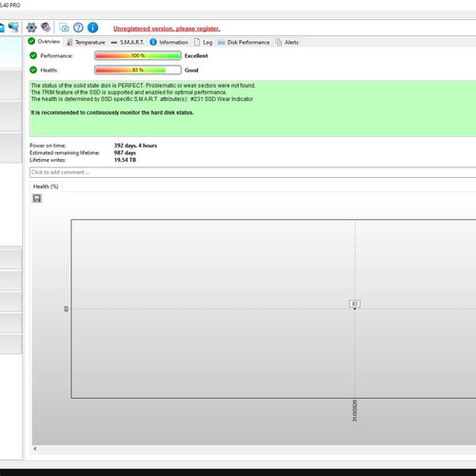Click the speaker sound alert toolbar icon
The height and width of the screenshot is (476, 476).
point(46,28)
